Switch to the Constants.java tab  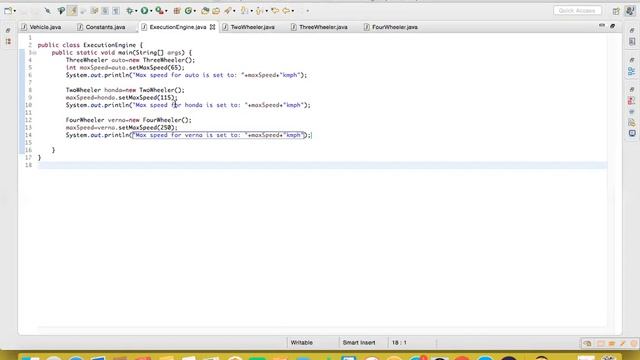[x=101, y=27]
